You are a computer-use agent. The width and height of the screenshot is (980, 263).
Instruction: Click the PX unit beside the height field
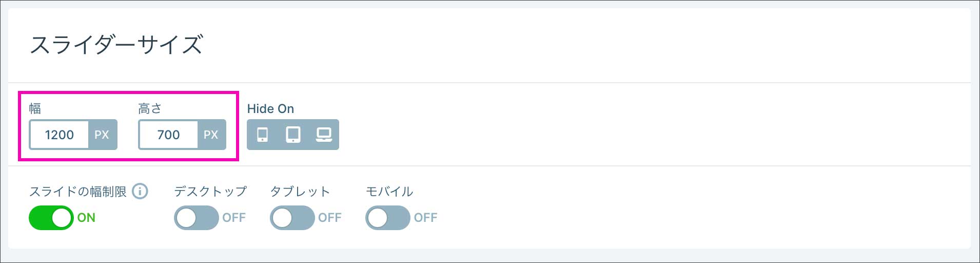click(x=211, y=135)
